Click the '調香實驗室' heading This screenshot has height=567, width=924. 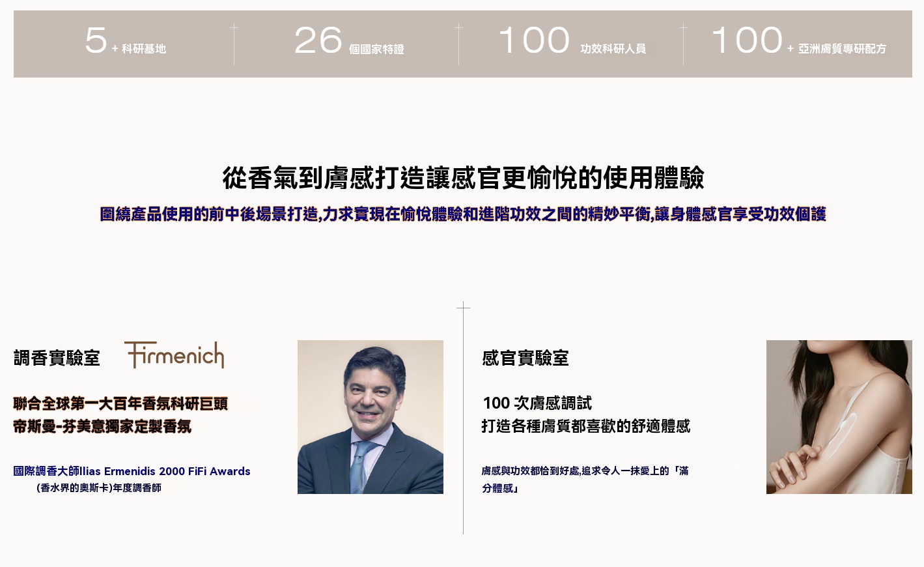click(57, 358)
